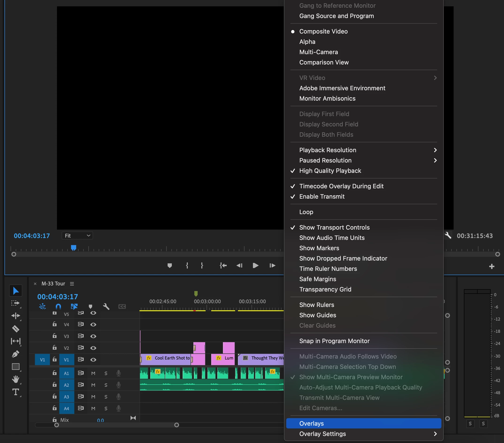The image size is (504, 443).
Task: Toggle timeline Snap magnet icon
Action: (x=58, y=306)
